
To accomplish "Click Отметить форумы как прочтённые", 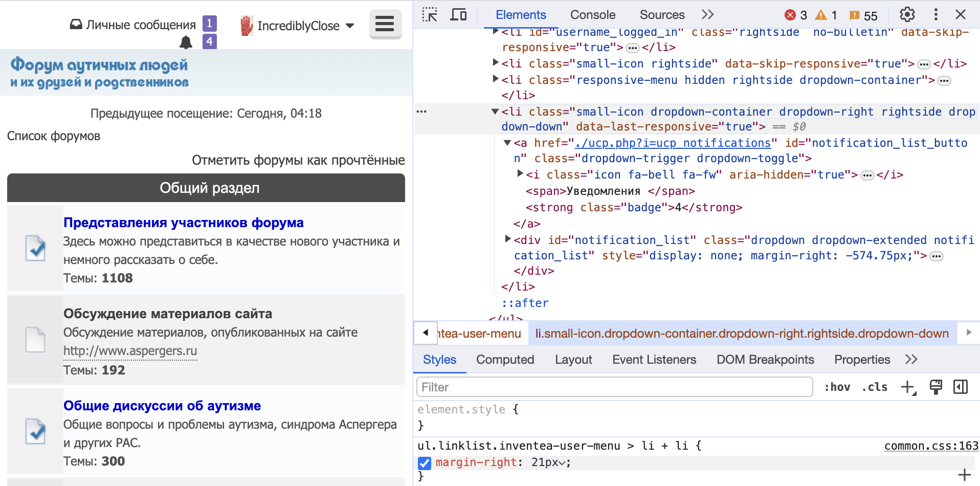I will coord(298,160).
